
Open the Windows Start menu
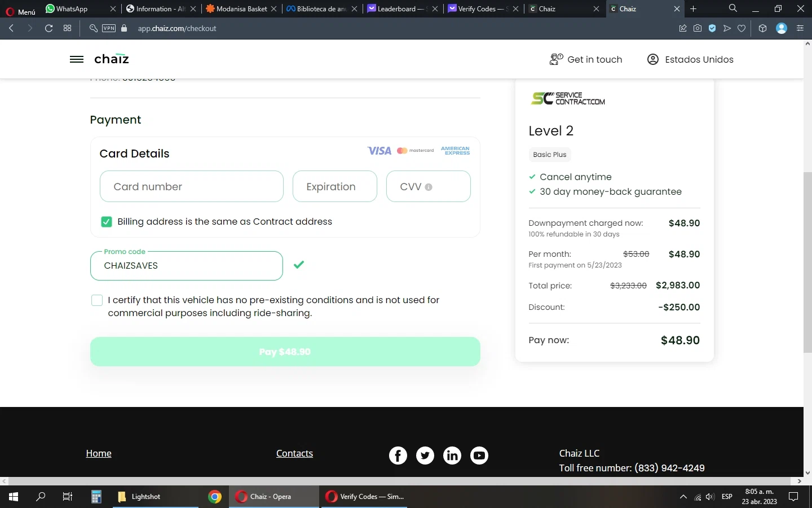click(14, 497)
